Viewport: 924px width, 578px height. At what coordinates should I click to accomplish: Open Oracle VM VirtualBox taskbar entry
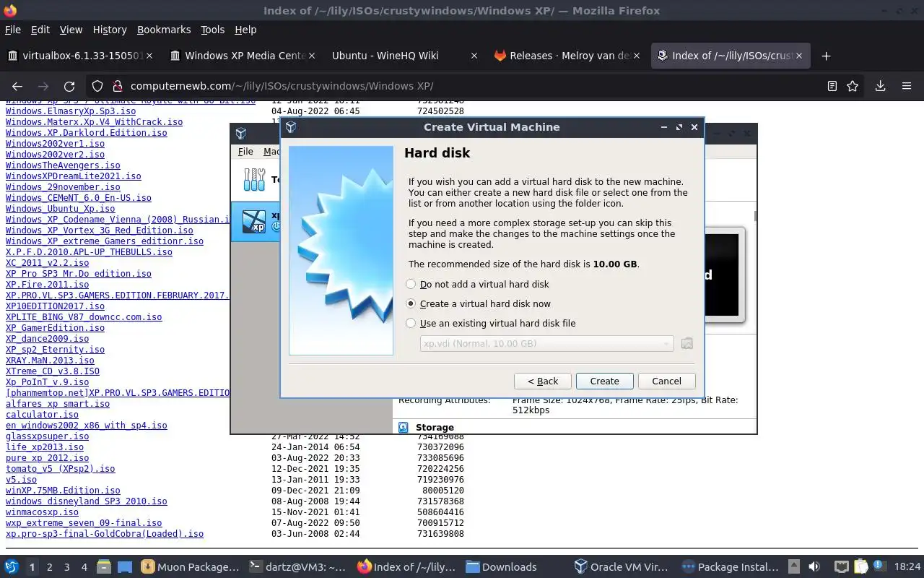click(622, 567)
